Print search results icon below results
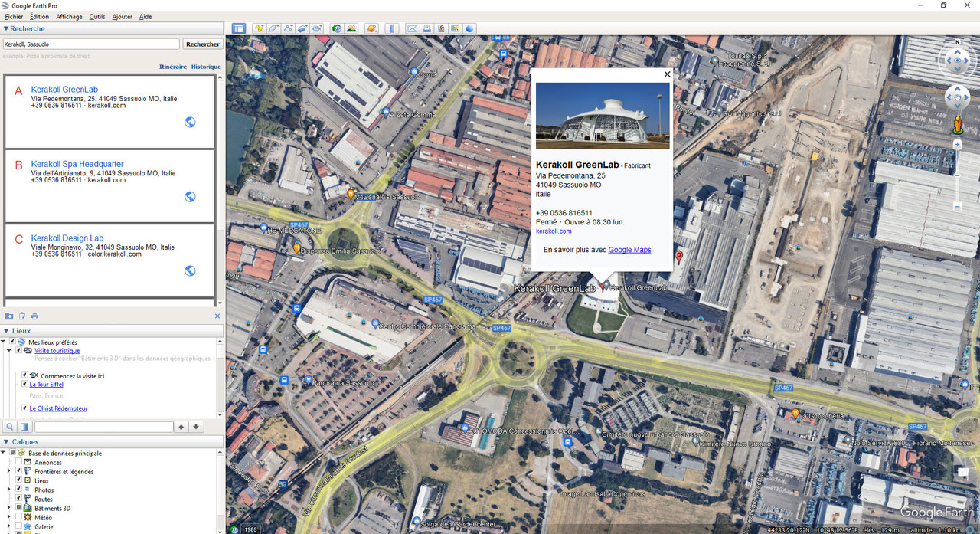This screenshot has height=534, width=980. [x=34, y=316]
